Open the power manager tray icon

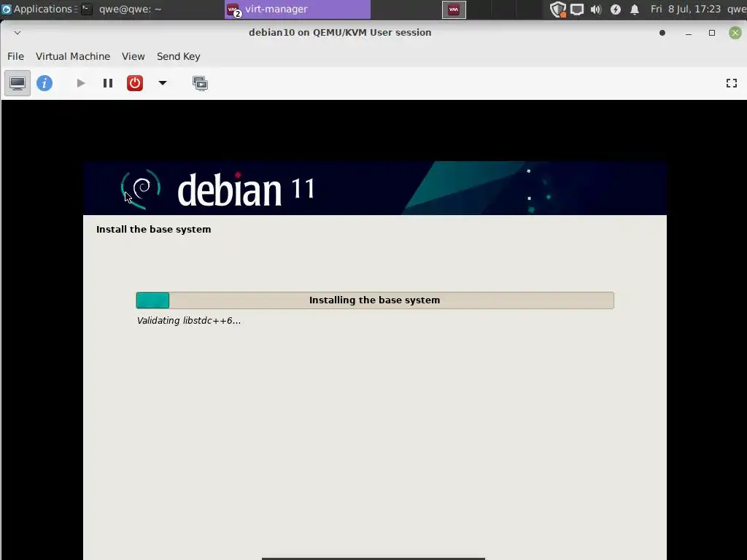(x=616, y=9)
